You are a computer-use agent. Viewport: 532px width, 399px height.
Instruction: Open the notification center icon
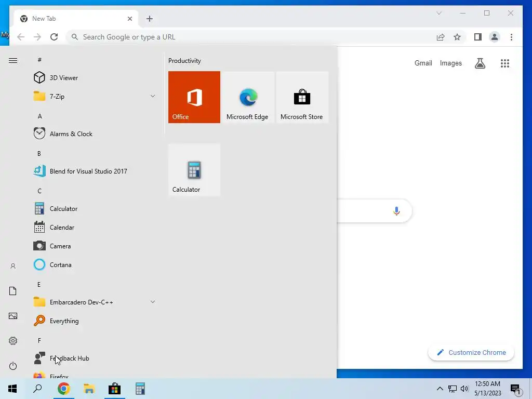coord(516,389)
